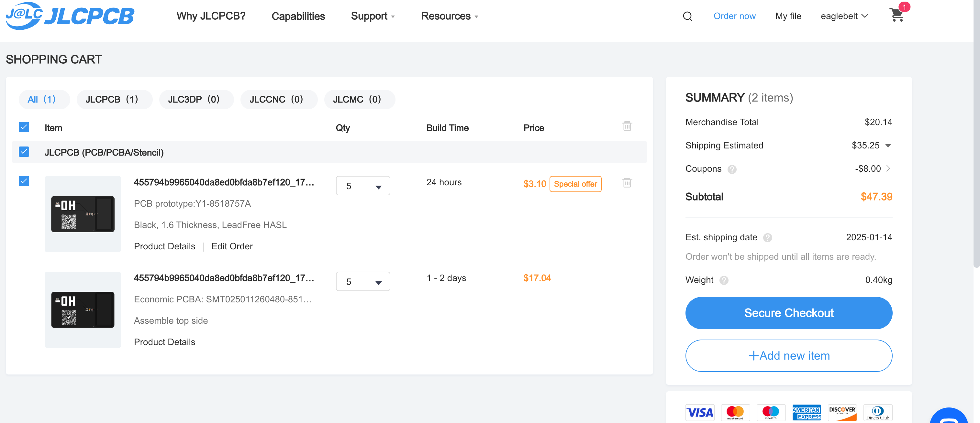This screenshot has height=423, width=980.
Task: Open Product Details for PCB prototype
Action: 164,247
